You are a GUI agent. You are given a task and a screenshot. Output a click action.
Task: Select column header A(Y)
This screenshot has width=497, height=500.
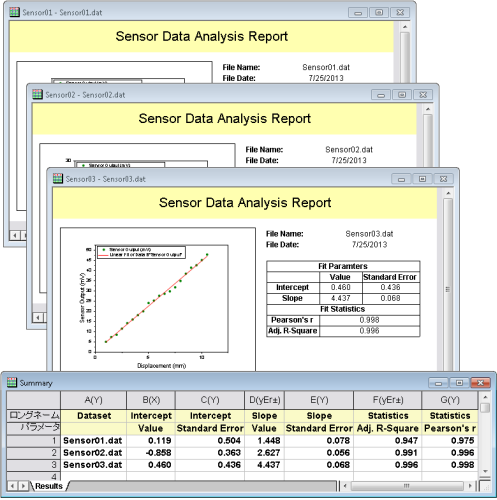click(x=94, y=400)
